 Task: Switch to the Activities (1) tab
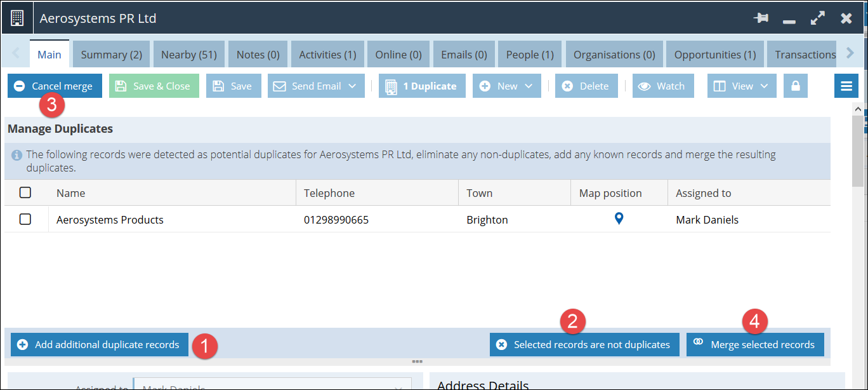327,55
